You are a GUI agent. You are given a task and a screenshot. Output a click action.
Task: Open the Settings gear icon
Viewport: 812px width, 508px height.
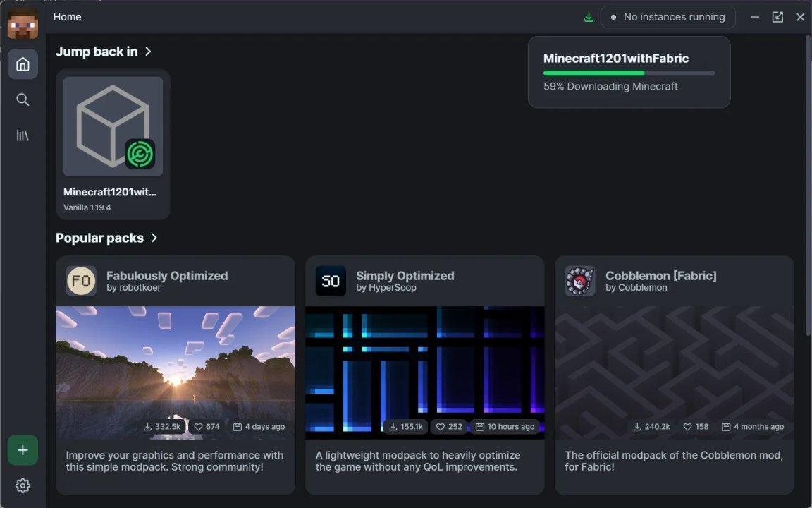coord(23,485)
